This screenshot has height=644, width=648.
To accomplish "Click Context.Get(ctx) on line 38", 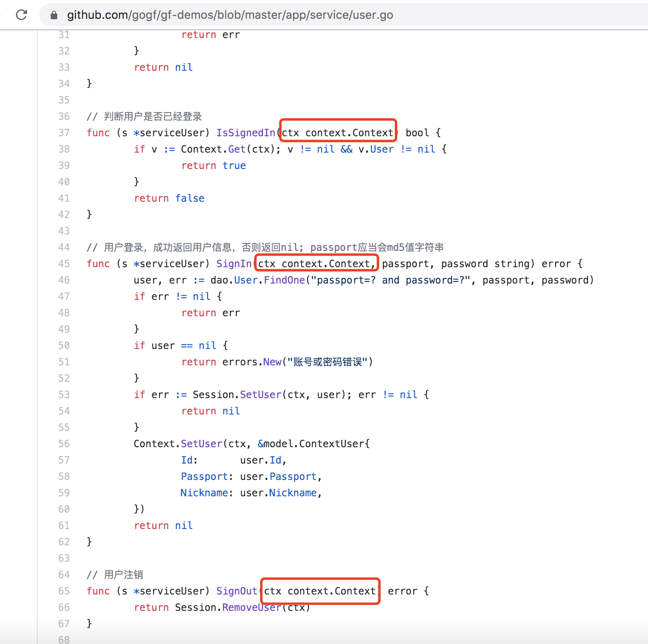I will (x=228, y=149).
